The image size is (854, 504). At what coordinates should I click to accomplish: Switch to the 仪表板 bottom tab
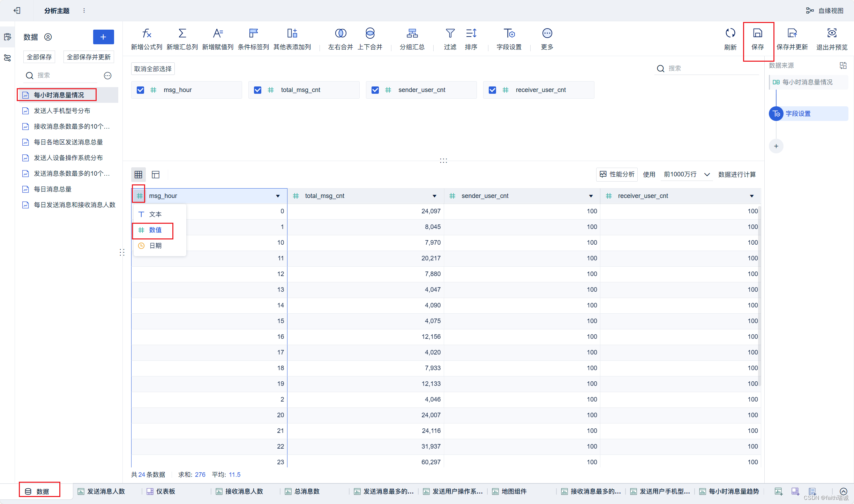[x=165, y=491]
